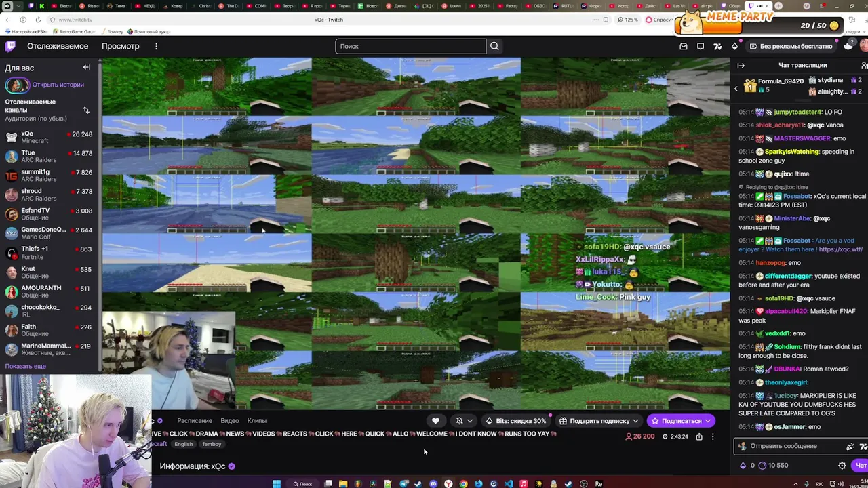
Task: Click the channel points icon in chat
Action: (762, 466)
